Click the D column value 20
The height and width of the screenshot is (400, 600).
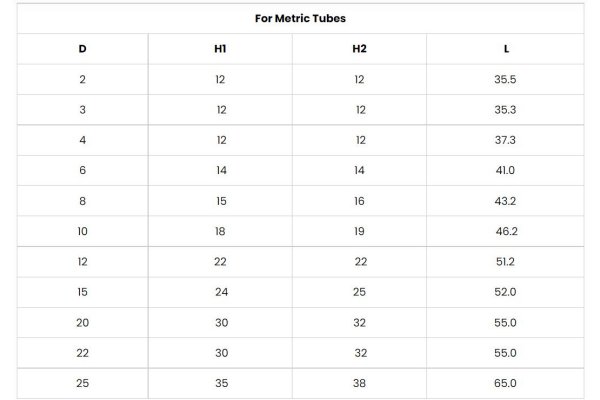(82, 322)
